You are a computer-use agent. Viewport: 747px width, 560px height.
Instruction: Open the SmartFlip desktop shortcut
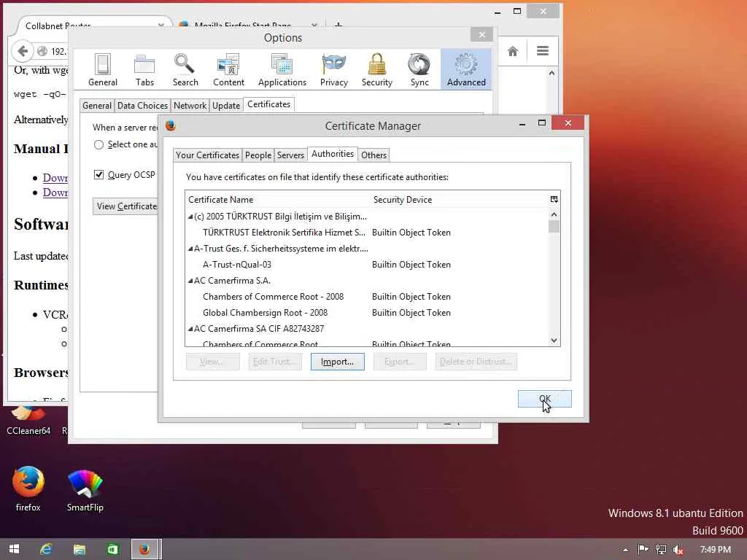[x=85, y=489]
